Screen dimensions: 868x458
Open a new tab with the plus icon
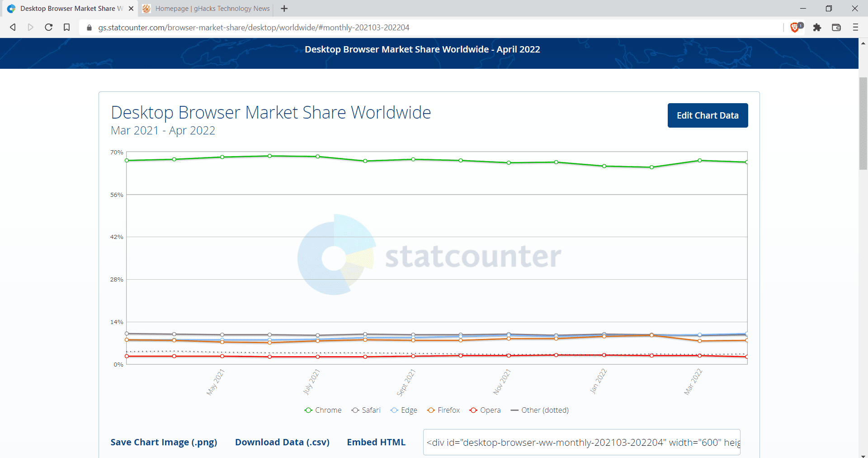click(284, 9)
